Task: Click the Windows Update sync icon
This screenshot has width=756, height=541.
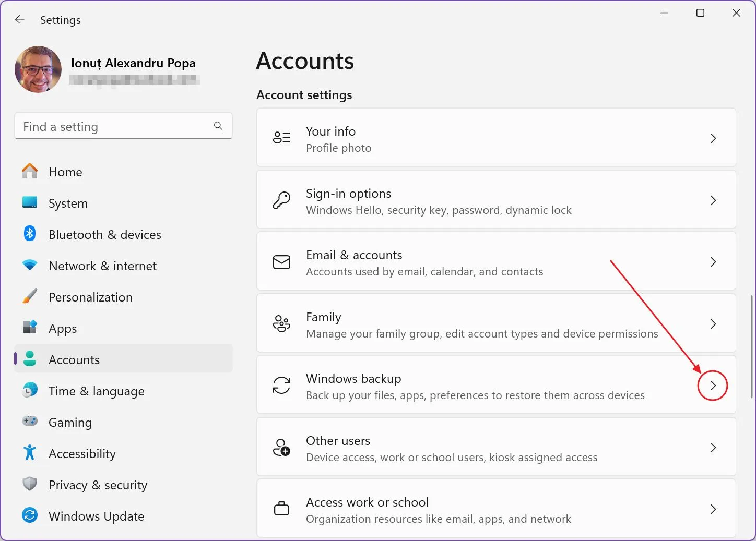Action: click(30, 515)
